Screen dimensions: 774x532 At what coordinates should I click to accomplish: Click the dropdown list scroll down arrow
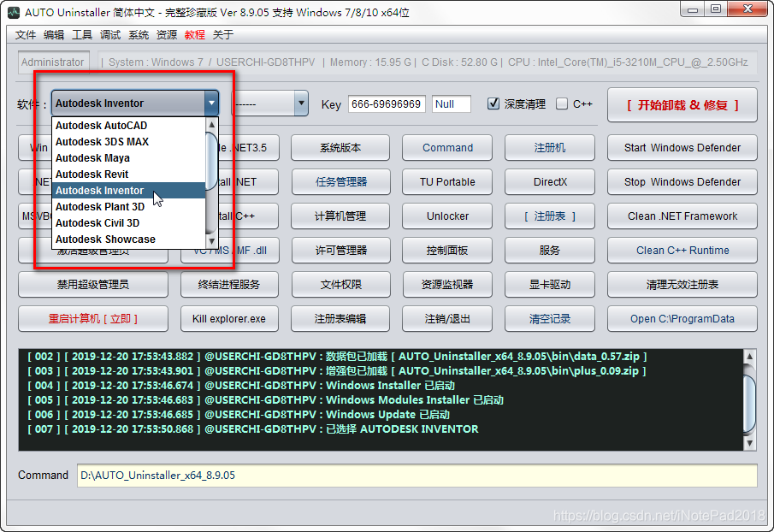pos(212,241)
